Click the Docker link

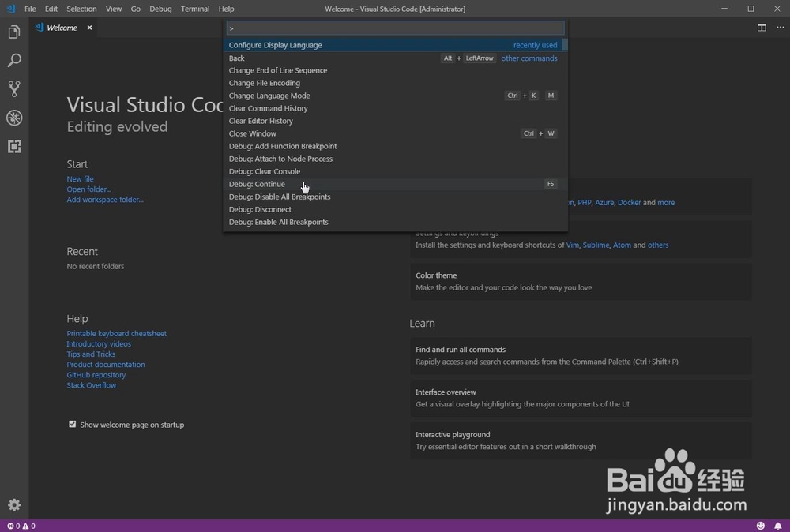(630, 202)
